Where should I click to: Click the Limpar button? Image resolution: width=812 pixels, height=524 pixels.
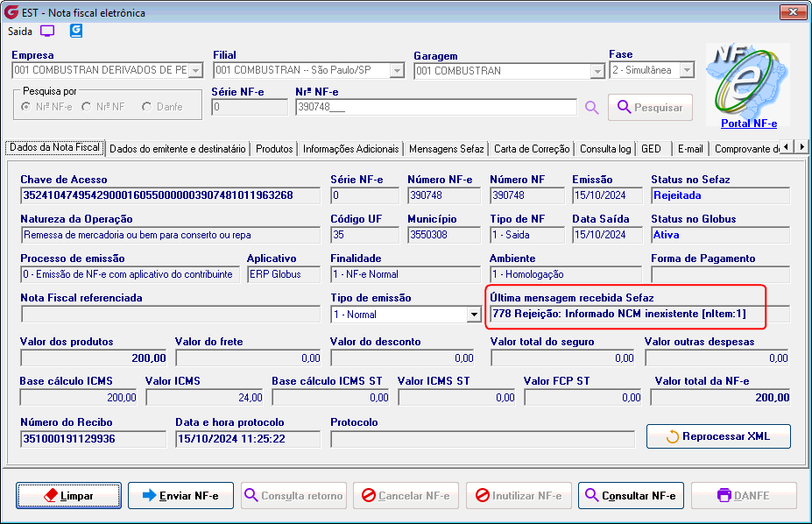[69, 496]
